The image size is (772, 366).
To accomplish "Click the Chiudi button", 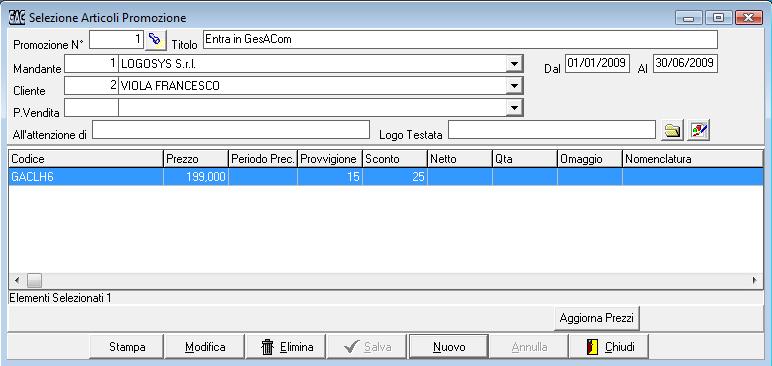I will [x=609, y=347].
